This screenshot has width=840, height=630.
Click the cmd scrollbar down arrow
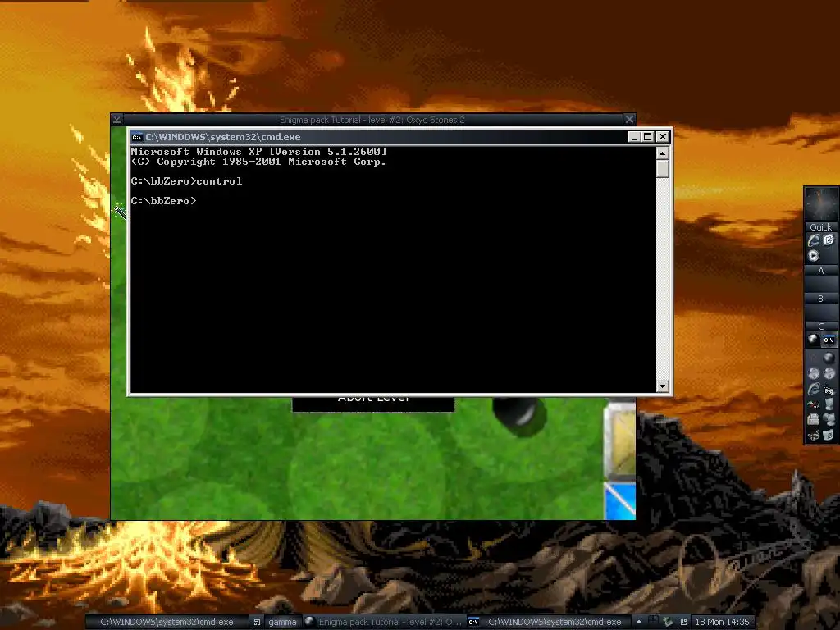pos(663,386)
